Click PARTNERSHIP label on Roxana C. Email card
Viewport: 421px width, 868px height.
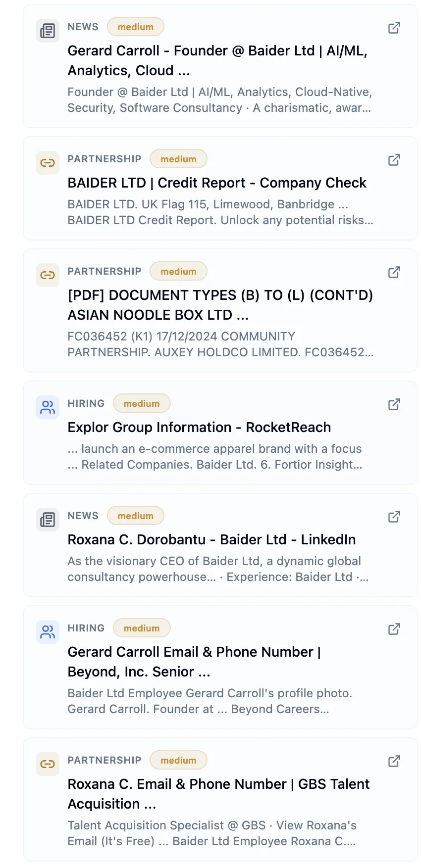[104, 760]
